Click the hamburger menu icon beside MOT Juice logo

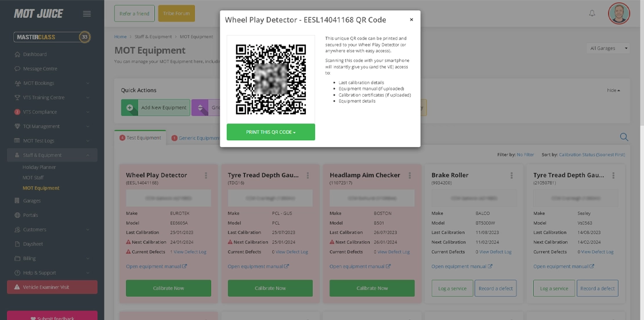[86, 13]
